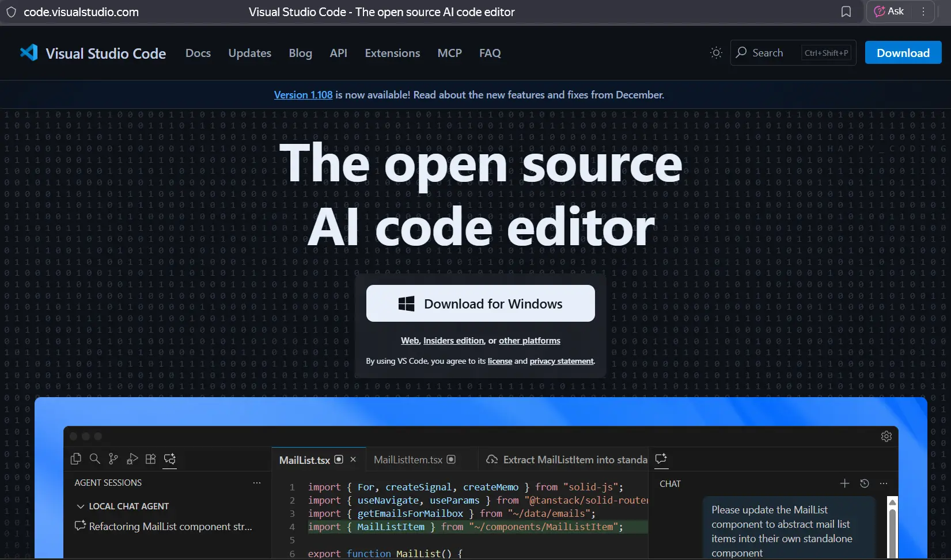The width and height of the screenshot is (951, 560).
Task: Open the Updates menu item
Action: 249,53
